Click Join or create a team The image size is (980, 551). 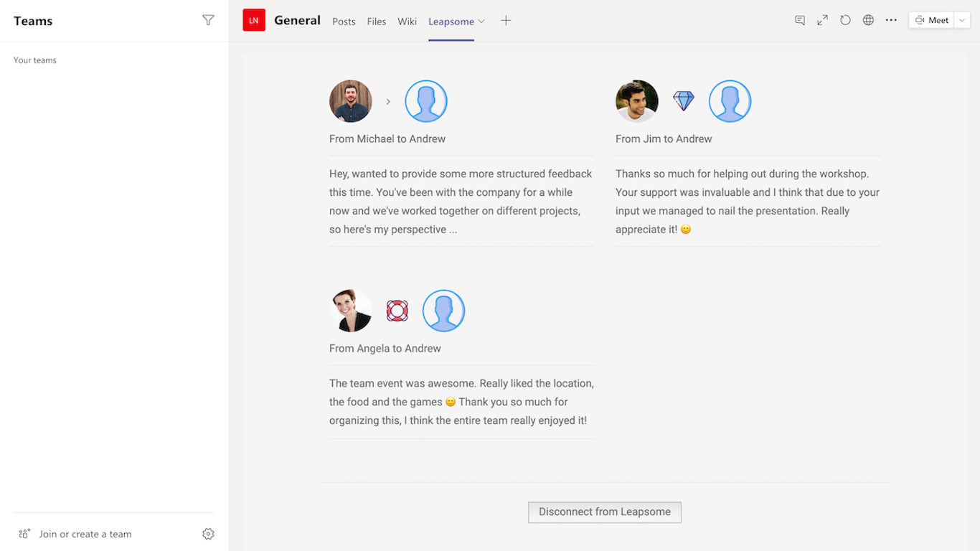coord(85,534)
